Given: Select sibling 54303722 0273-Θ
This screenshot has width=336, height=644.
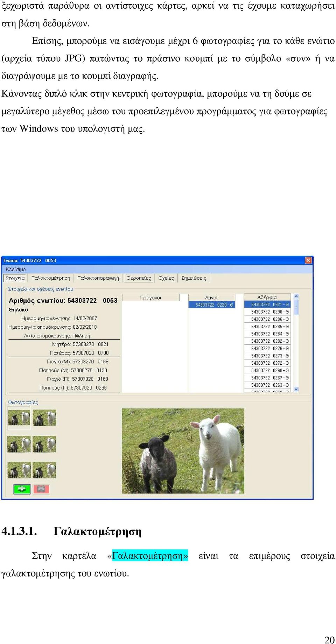Looking at the screenshot, I should pos(268,356).
